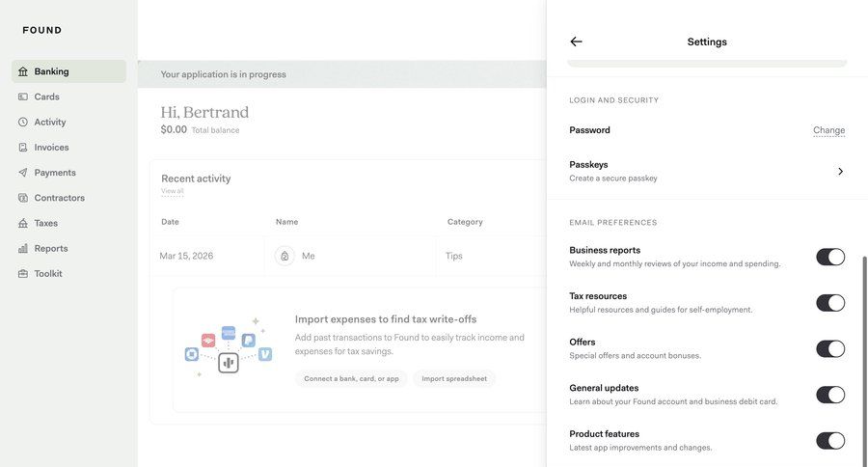
Task: Click Connect a bank, card, or app
Action: 351,379
